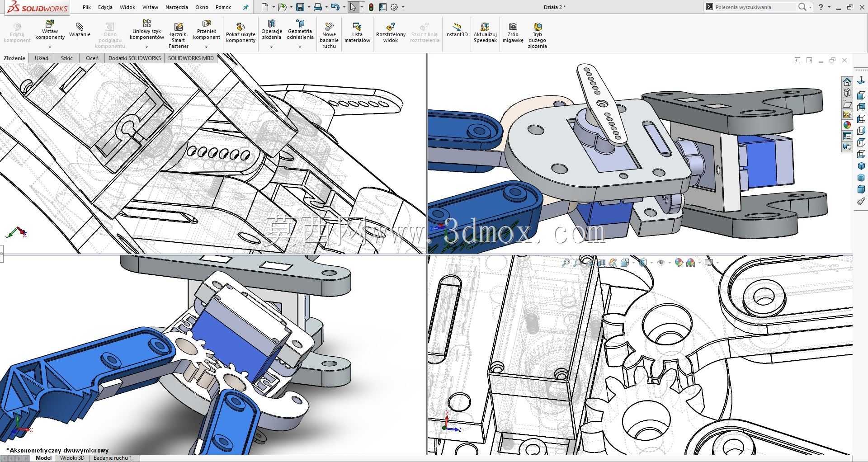Expand the Wstaw komponenty dropdown arrow

(x=50, y=47)
